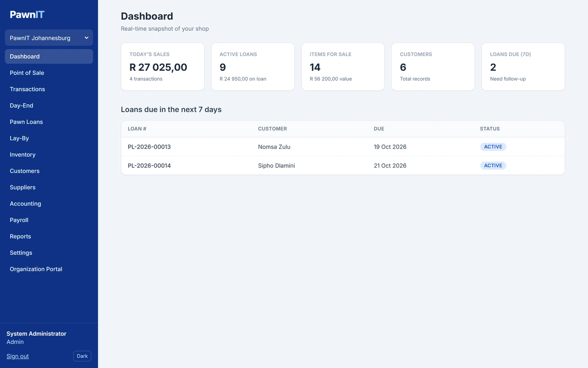Click the LOAN # column header
Screen dimensions: 588x368
pos(137,129)
